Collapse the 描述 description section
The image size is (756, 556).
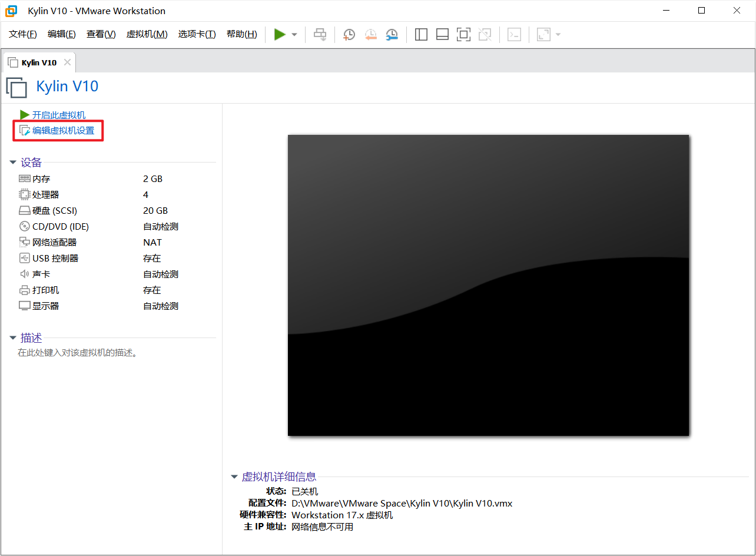tap(13, 337)
